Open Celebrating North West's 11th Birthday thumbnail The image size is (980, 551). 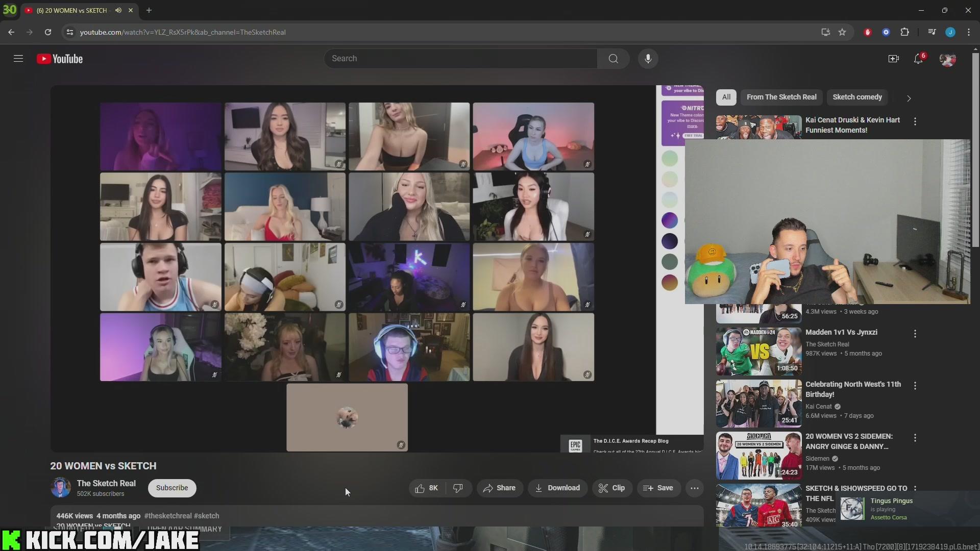tap(758, 404)
